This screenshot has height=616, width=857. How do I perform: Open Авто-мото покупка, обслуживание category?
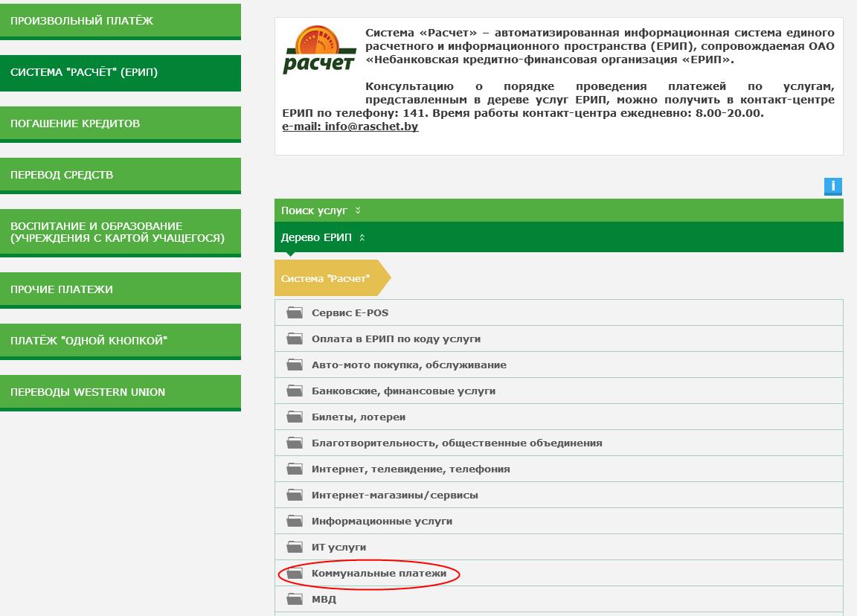559,365
